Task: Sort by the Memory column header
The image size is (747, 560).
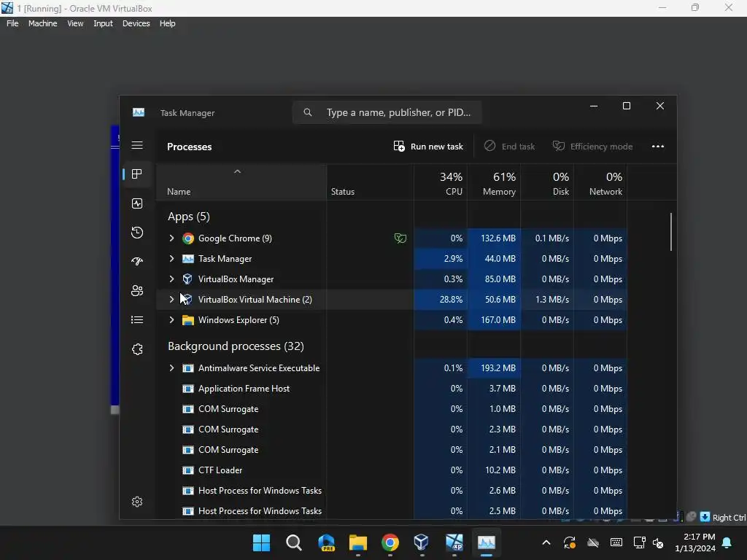Action: pos(494,183)
